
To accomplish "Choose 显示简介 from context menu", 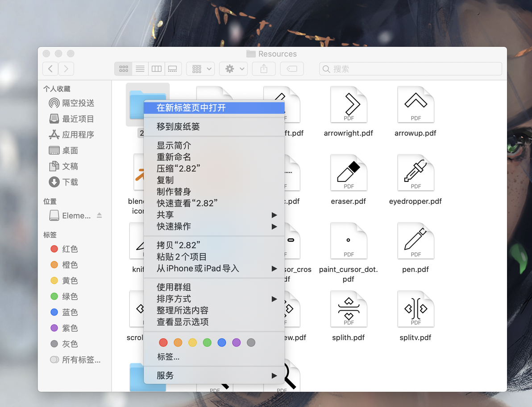I will click(x=214, y=146).
